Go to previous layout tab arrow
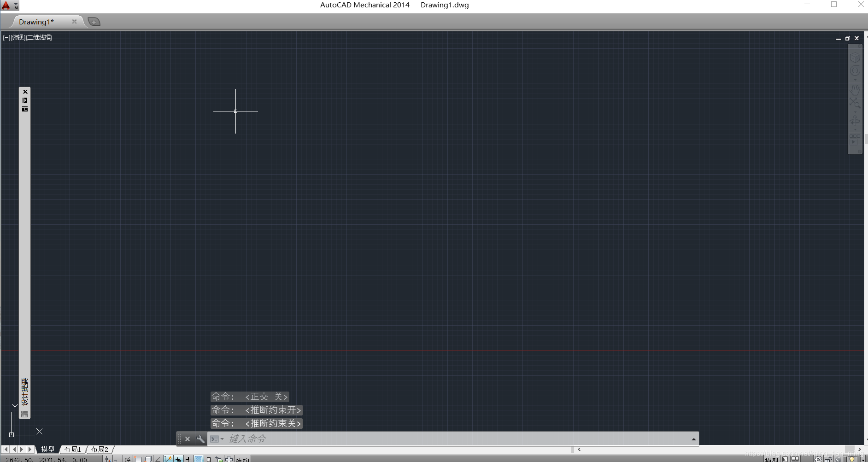This screenshot has width=868, height=462. pyautogui.click(x=14, y=449)
